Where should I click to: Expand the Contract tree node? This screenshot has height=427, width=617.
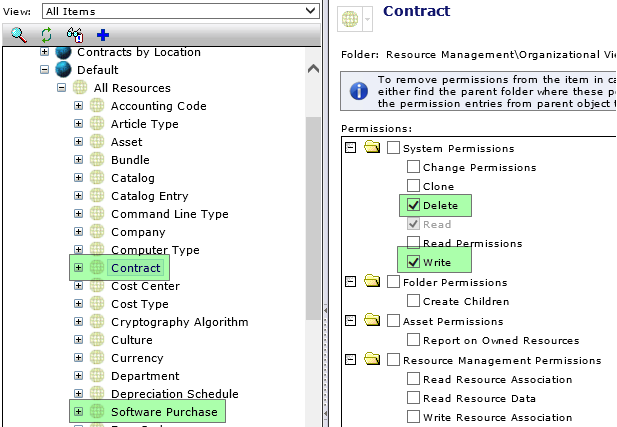click(78, 268)
